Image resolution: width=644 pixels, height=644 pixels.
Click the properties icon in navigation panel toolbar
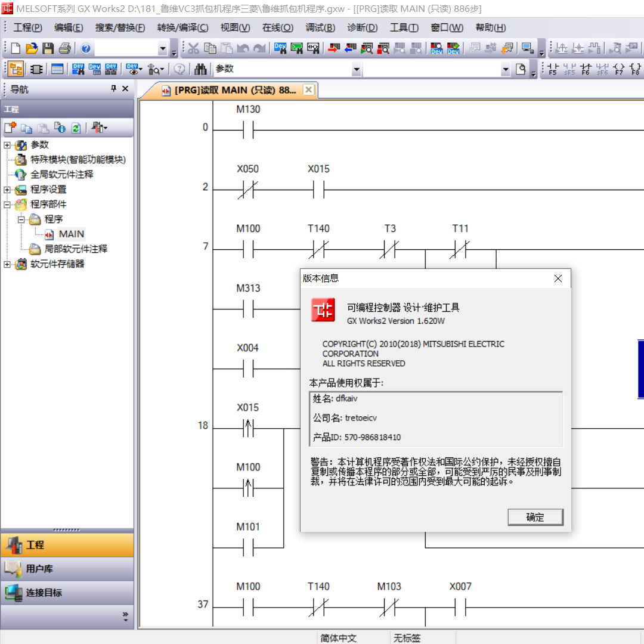(60, 128)
